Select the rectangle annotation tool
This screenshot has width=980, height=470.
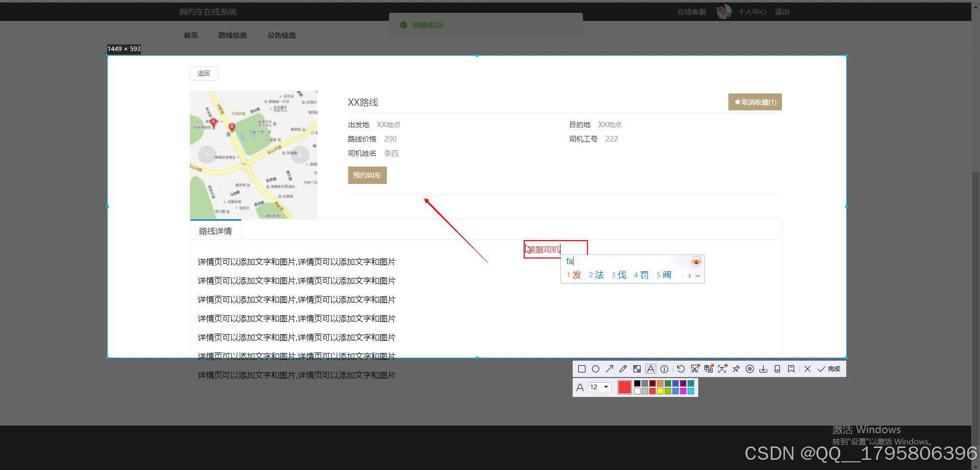click(582, 369)
